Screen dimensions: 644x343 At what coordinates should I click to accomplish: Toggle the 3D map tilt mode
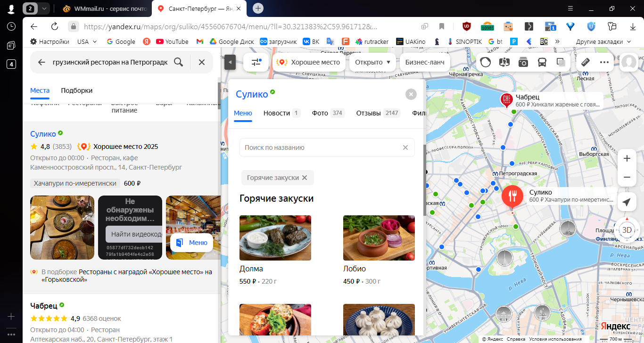click(x=627, y=230)
